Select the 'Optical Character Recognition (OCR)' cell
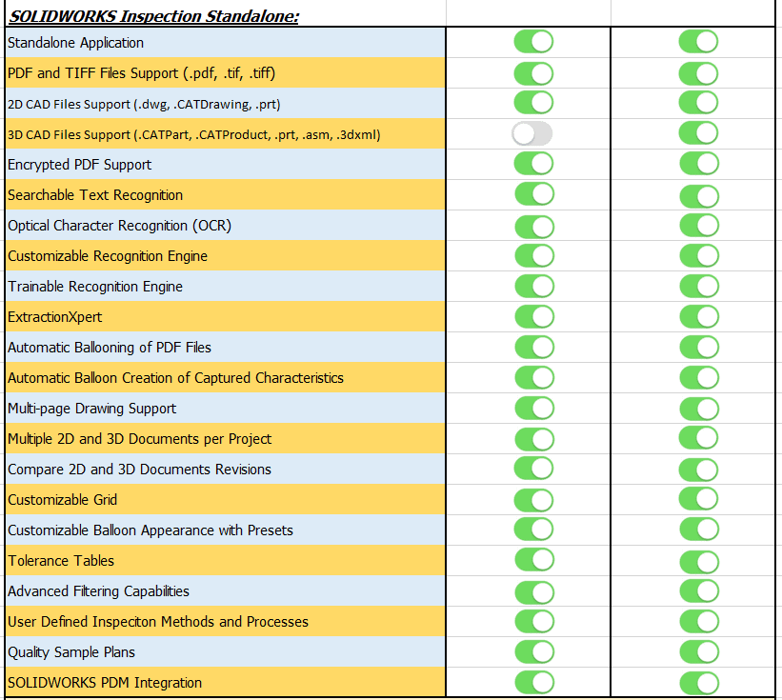The height and width of the screenshot is (700, 782). tap(225, 225)
